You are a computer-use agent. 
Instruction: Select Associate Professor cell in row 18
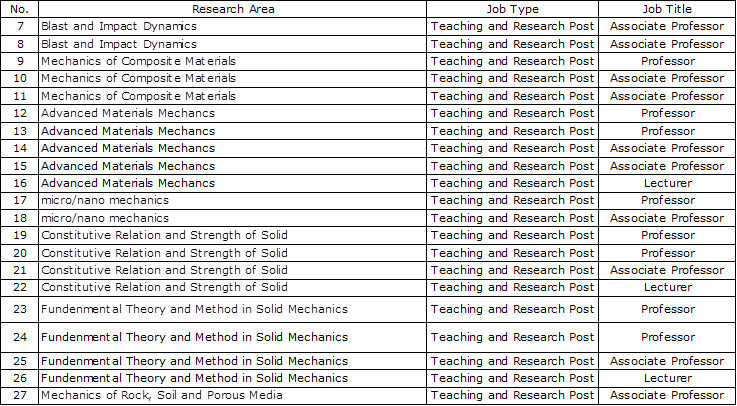(x=667, y=218)
